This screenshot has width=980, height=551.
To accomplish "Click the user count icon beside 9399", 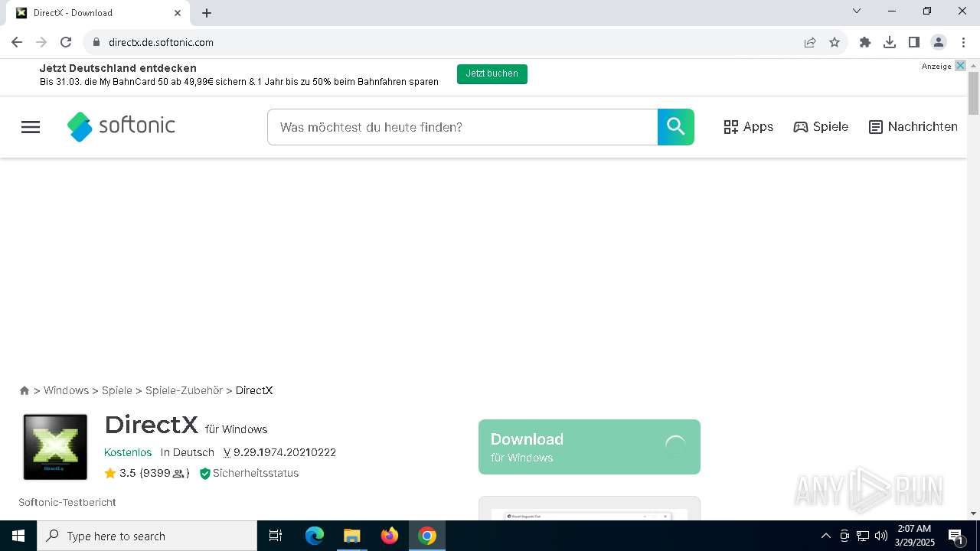I will (179, 474).
